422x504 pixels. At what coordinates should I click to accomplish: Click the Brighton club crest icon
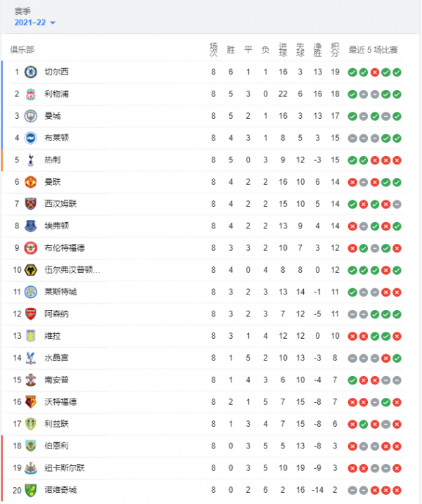tap(30, 138)
